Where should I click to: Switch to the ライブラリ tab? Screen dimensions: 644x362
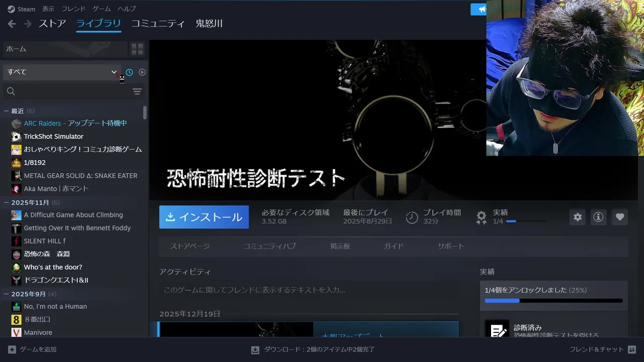coord(99,24)
